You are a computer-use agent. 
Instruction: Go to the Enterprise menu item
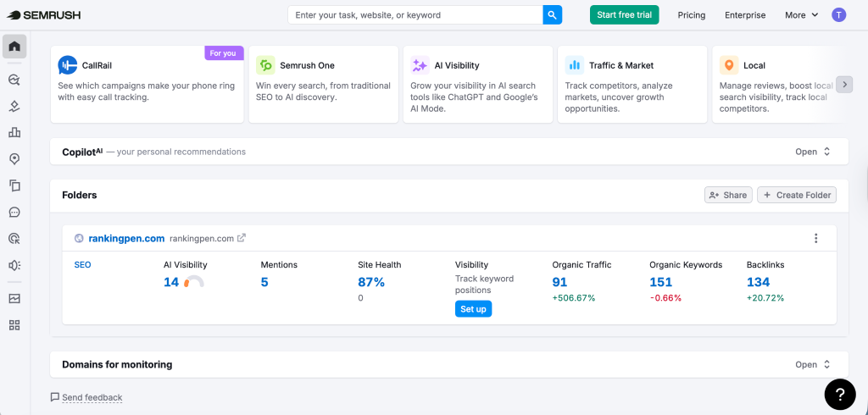point(745,15)
